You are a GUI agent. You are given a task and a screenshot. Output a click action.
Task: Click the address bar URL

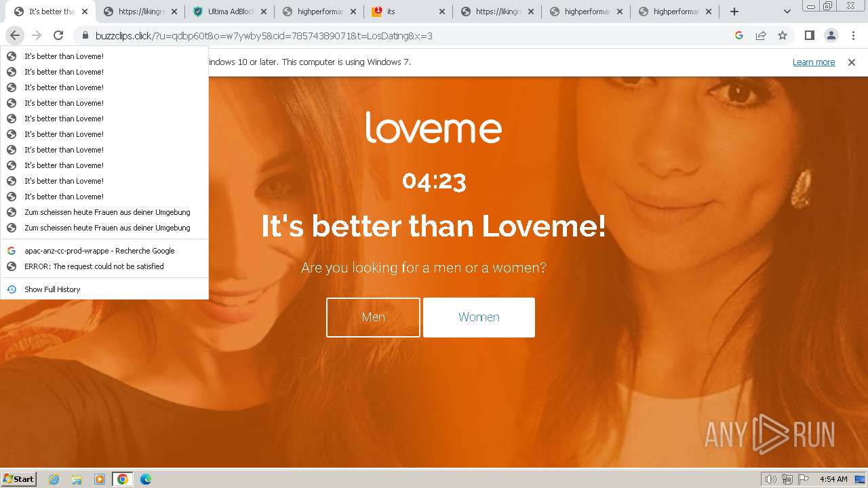[x=264, y=36]
